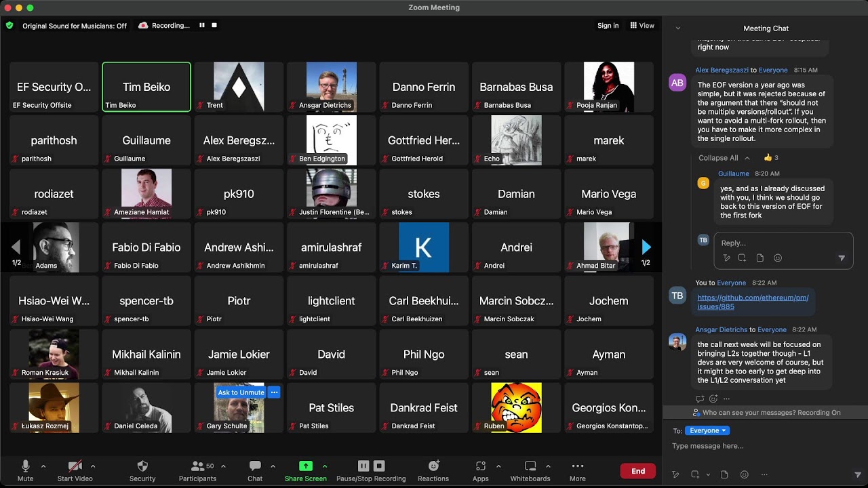Click the red End meeting button
The width and height of the screenshot is (868, 488).
pos(638,471)
